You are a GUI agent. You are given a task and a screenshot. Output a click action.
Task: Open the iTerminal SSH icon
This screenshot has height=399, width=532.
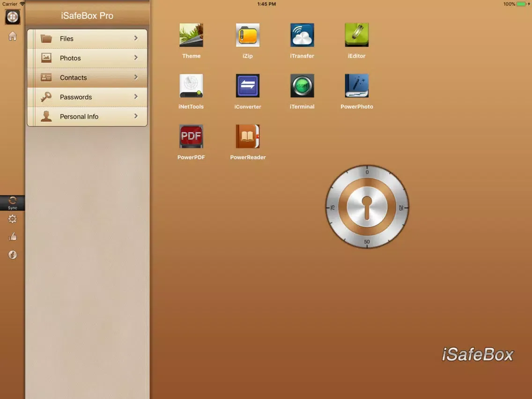[x=302, y=86]
